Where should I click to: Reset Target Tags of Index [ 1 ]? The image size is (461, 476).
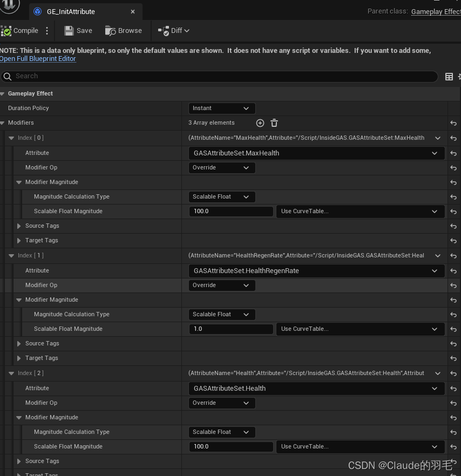click(x=453, y=358)
